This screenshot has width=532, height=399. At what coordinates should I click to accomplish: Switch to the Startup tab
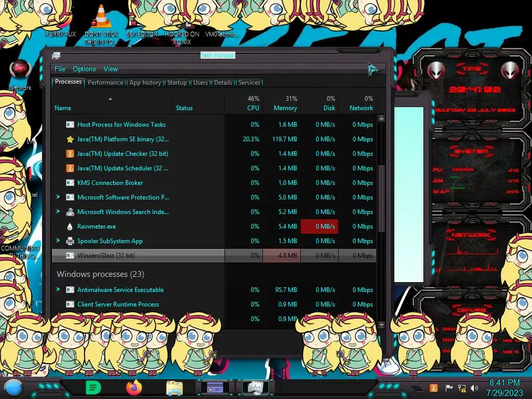pos(177,83)
